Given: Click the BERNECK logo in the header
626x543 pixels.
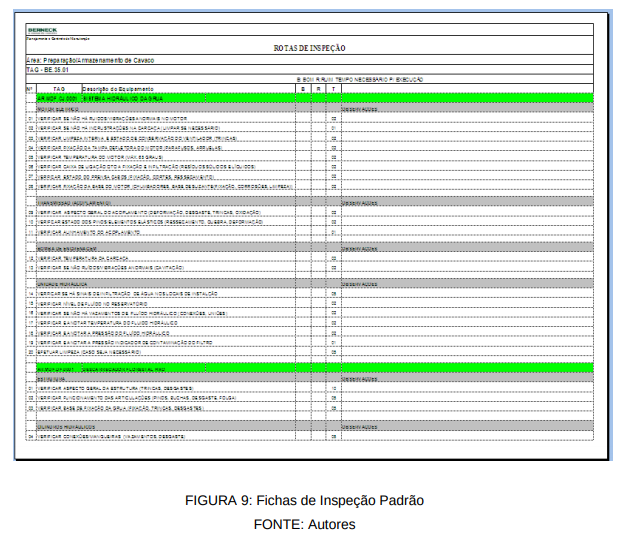Looking at the screenshot, I should [x=43, y=31].
